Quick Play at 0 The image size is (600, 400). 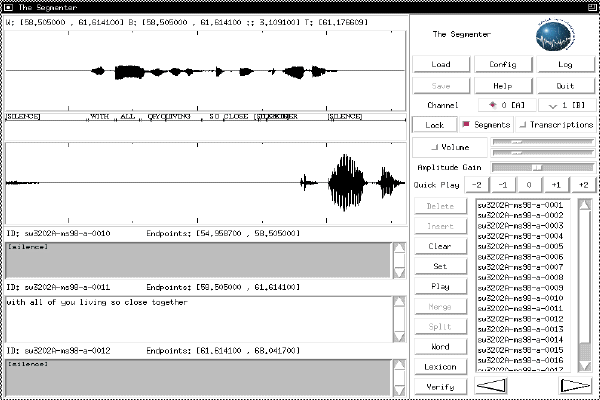point(529,185)
